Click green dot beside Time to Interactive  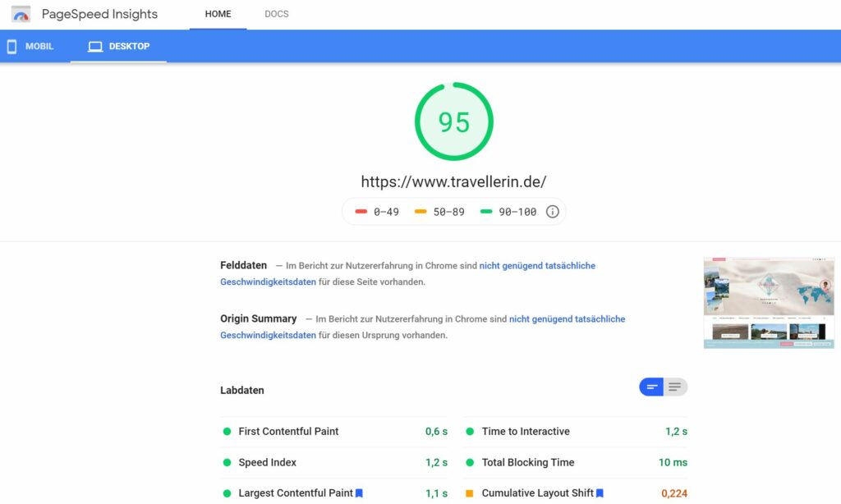pos(470,432)
